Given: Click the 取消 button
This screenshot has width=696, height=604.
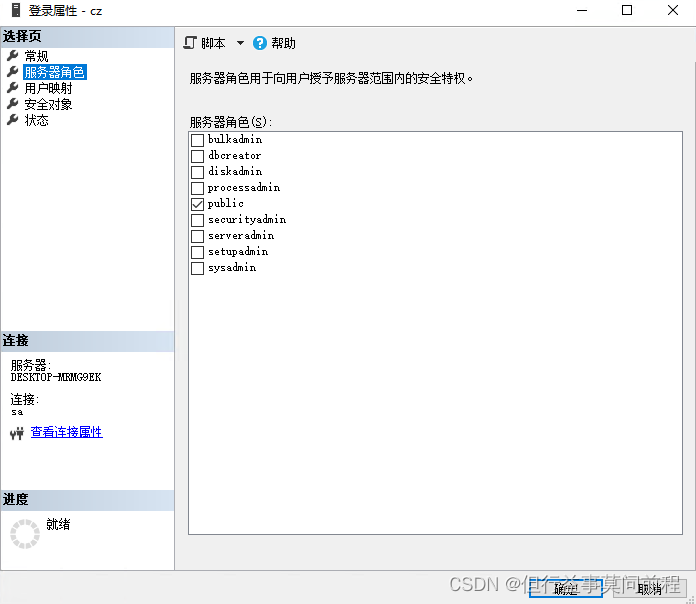Looking at the screenshot, I should [x=649, y=588].
